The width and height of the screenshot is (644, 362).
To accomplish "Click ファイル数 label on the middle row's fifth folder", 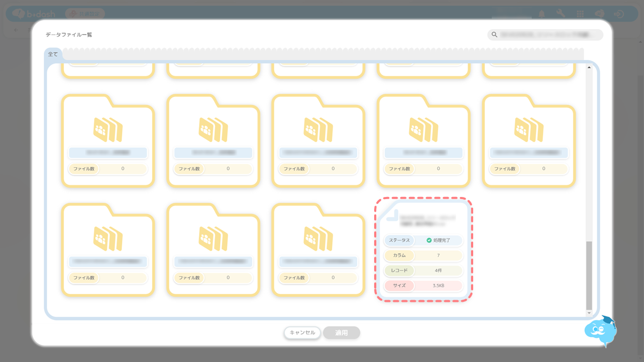I will pos(504,169).
